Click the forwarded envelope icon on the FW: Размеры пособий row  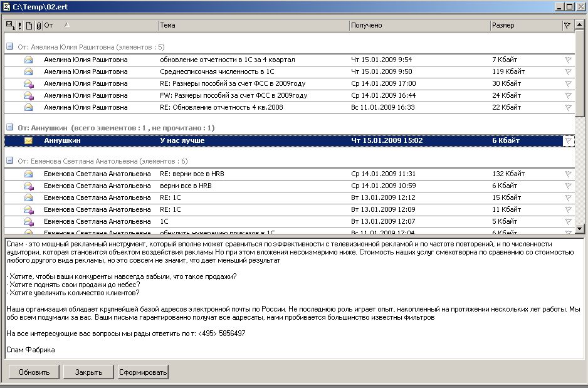[28, 96]
